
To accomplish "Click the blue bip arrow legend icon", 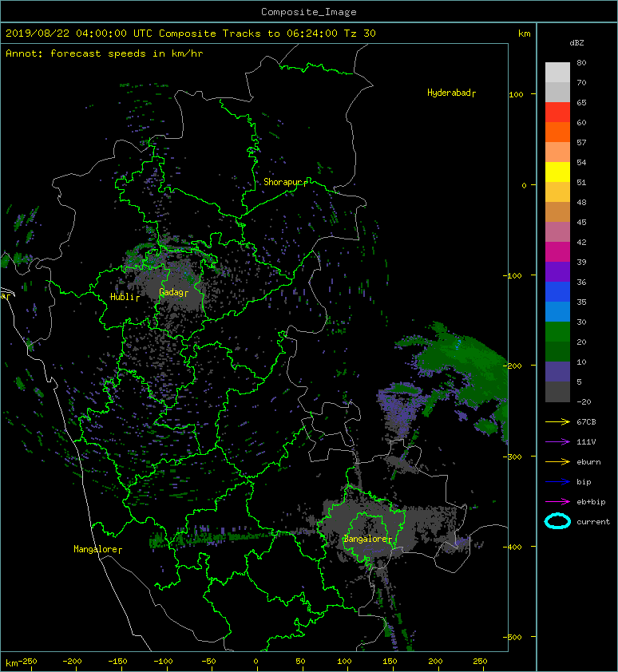I will [x=557, y=482].
